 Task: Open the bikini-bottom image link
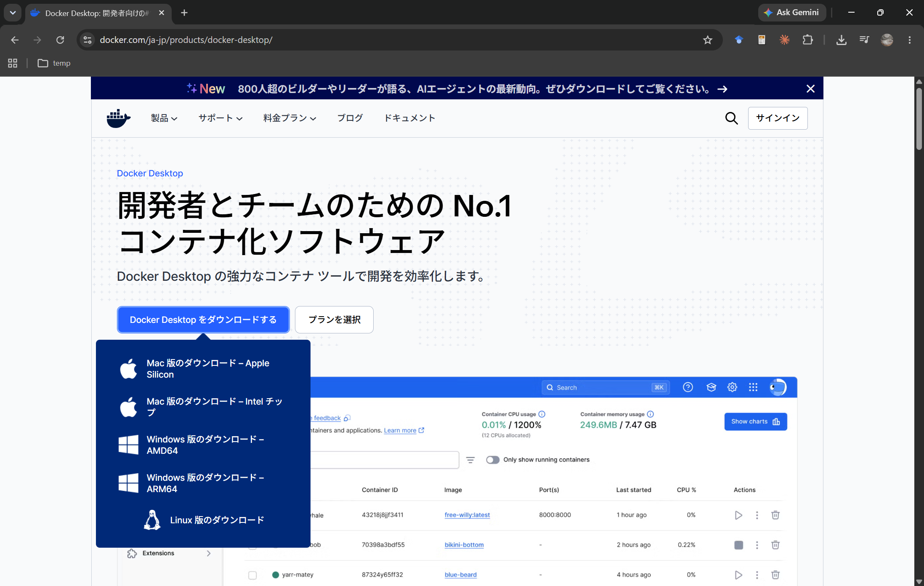[x=464, y=545]
